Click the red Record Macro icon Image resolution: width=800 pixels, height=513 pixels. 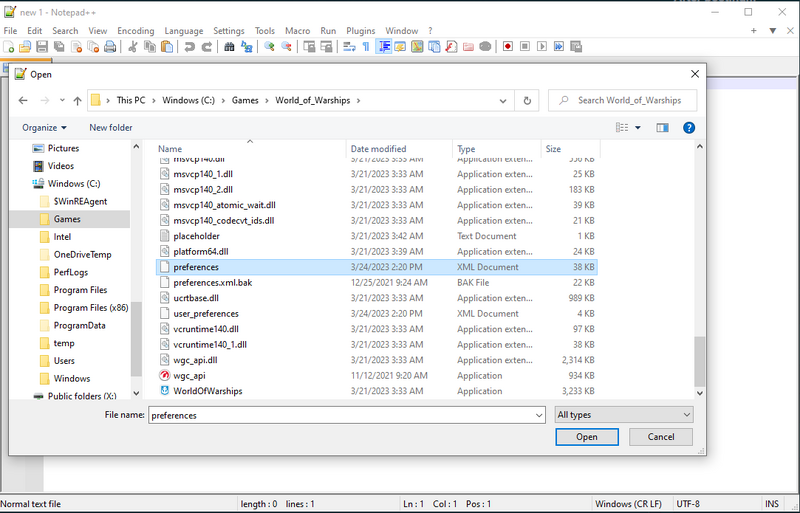(508, 47)
